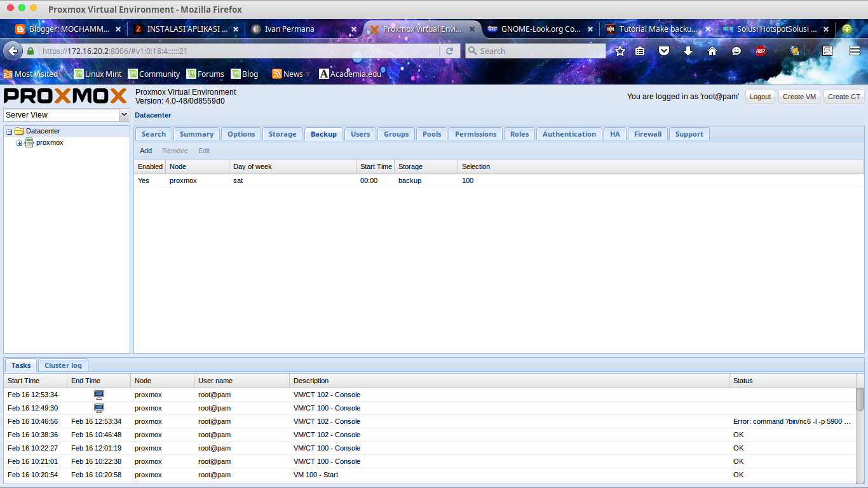Close the Solusi Hotspot tab
Screen dimensions: 868x488
click(826, 29)
